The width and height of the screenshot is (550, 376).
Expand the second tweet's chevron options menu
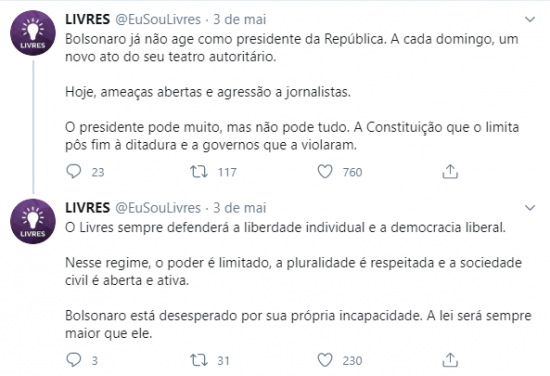point(530,208)
